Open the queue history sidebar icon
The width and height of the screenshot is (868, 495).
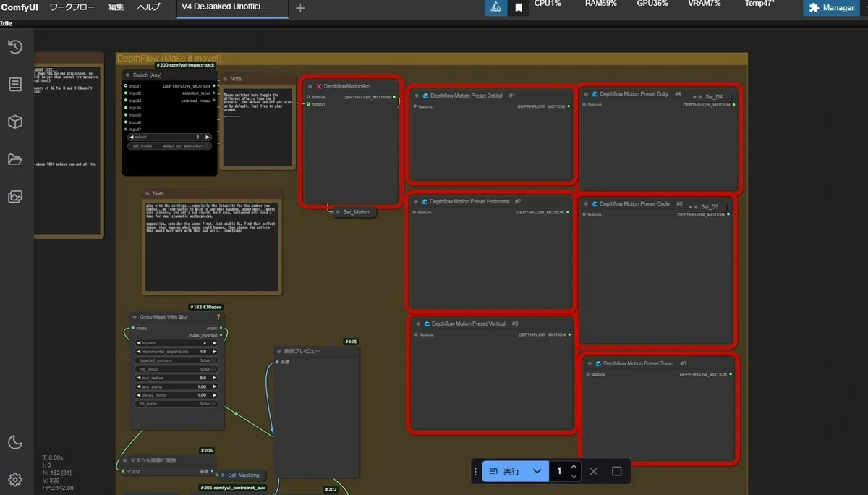pyautogui.click(x=14, y=47)
